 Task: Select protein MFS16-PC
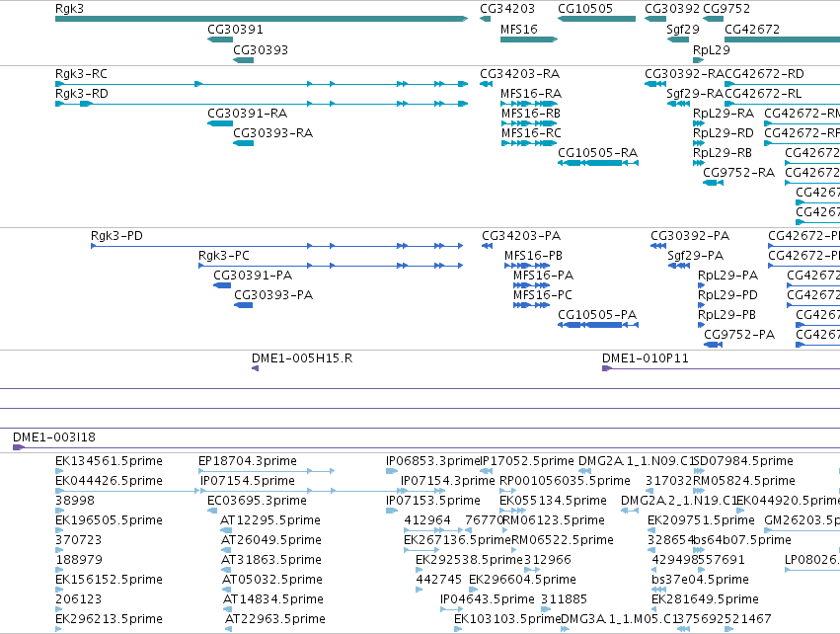coord(531,305)
